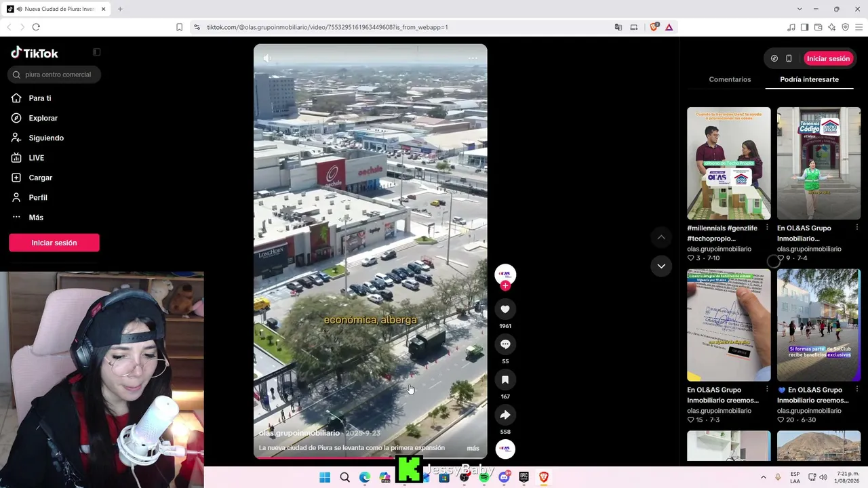The image size is (868, 488).
Task: Click the video progress bar
Action: 370,458
